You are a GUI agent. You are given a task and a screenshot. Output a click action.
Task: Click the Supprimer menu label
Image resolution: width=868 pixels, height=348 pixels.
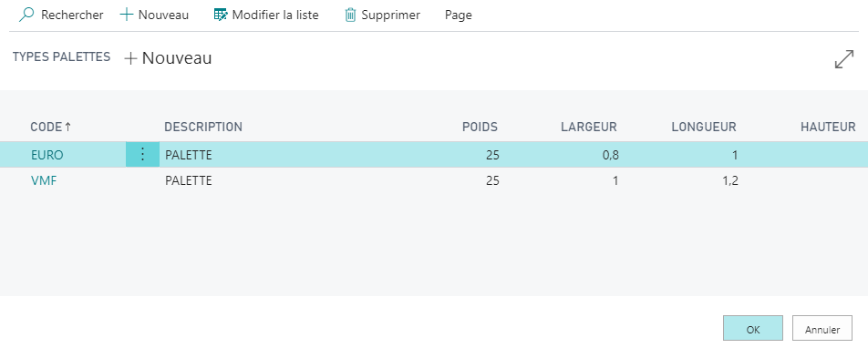pyautogui.click(x=391, y=15)
